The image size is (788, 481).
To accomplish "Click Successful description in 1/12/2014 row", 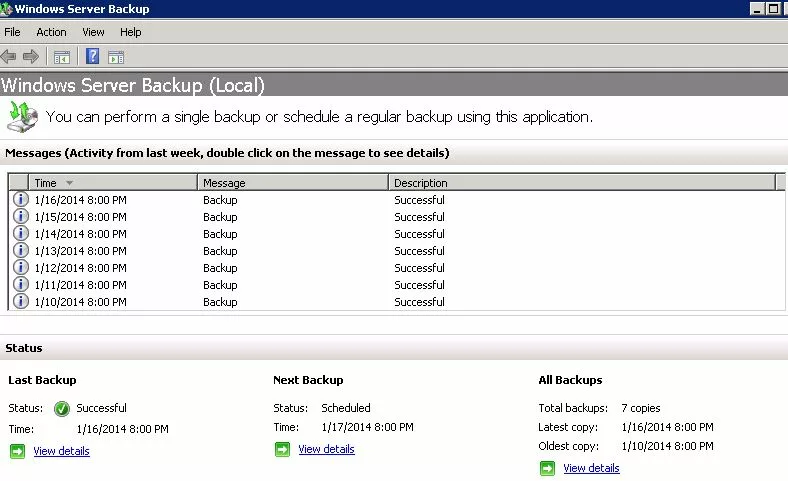I will point(419,268).
